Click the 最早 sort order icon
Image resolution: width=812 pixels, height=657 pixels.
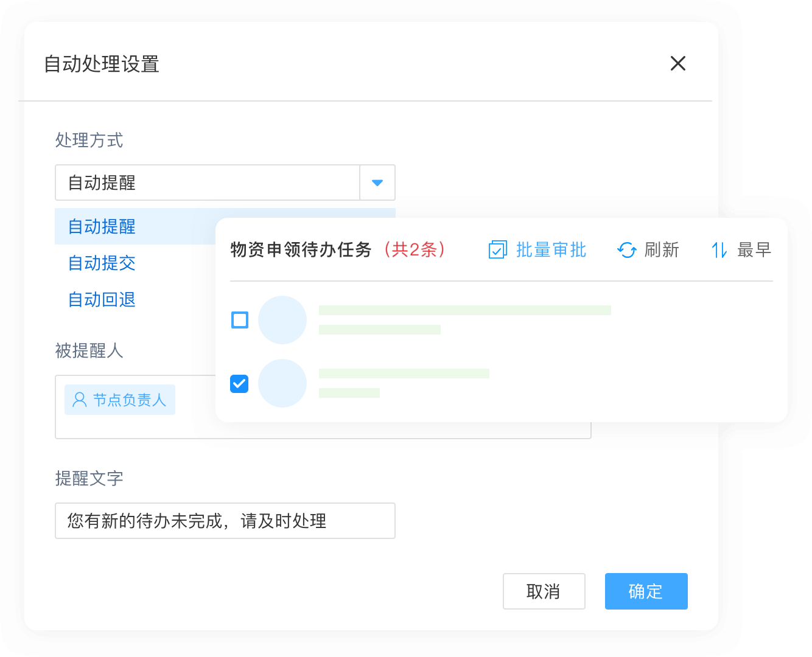[718, 249]
